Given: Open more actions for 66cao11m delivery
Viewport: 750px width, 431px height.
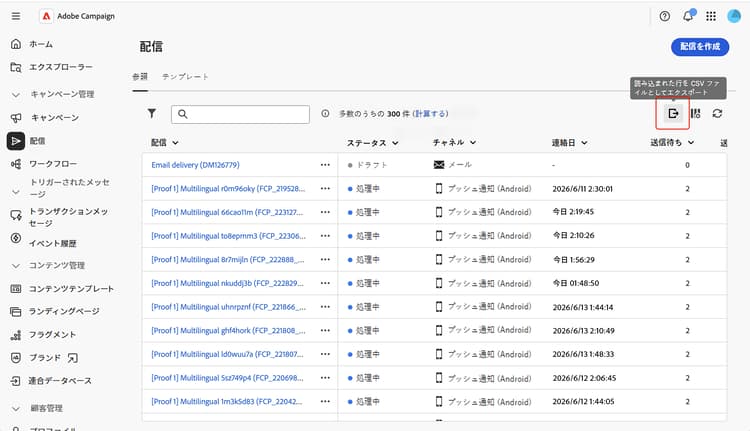Looking at the screenshot, I should coord(325,212).
